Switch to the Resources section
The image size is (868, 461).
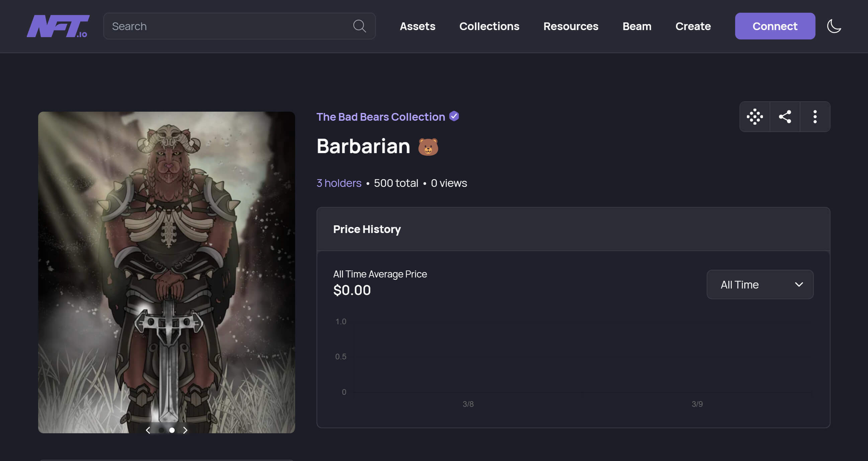(571, 26)
